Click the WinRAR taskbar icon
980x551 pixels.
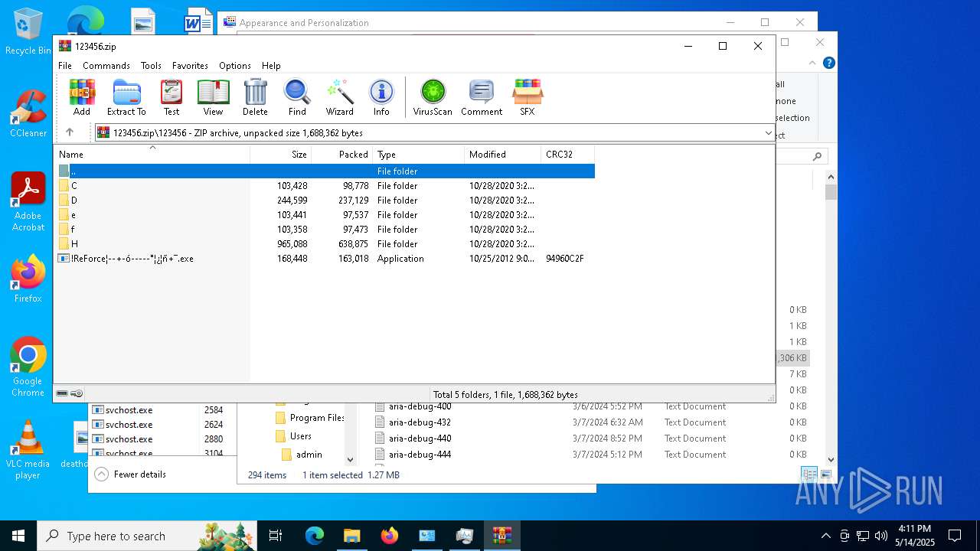(x=502, y=536)
